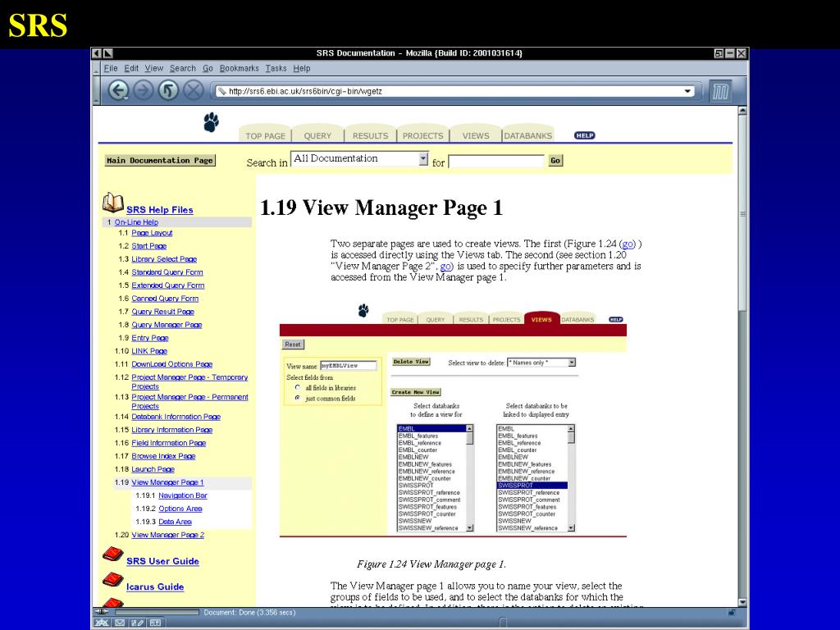Viewport: 840px width, 630px height.
Task: Open the SRS Help Files link
Action: pos(160,210)
